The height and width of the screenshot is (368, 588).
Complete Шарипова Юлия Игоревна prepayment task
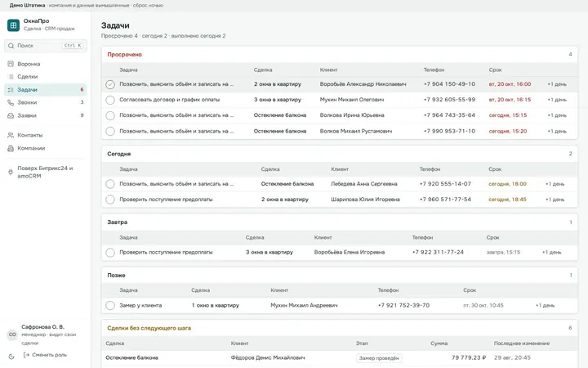coord(110,200)
